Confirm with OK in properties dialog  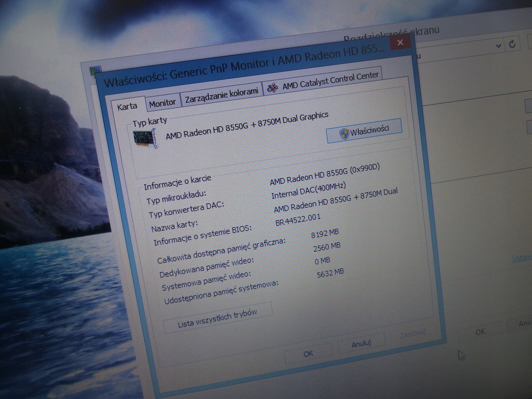(308, 354)
